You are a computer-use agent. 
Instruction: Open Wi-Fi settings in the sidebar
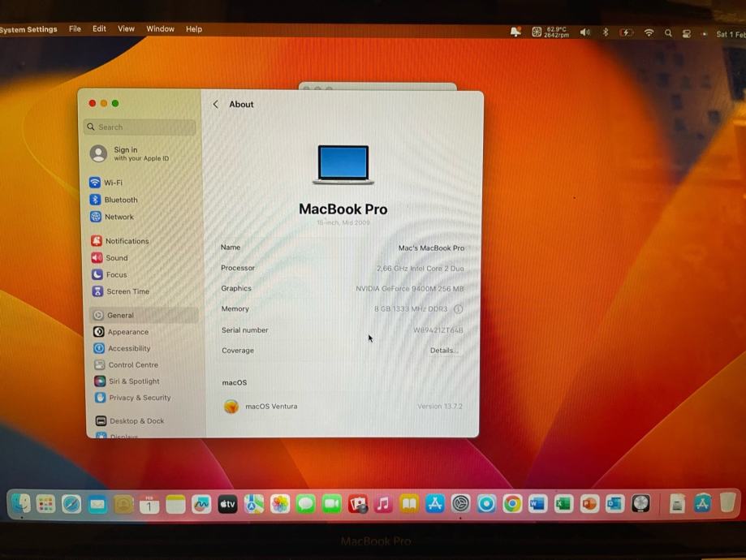tap(106, 183)
